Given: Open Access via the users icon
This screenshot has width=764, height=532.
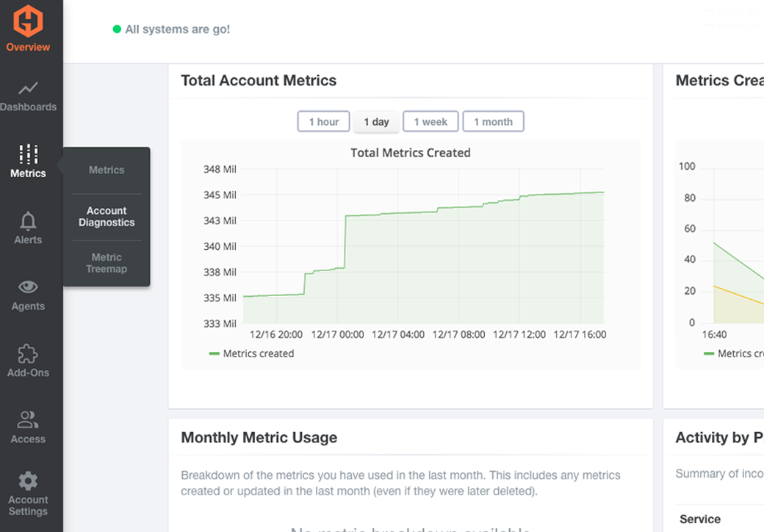Looking at the screenshot, I should [28, 420].
